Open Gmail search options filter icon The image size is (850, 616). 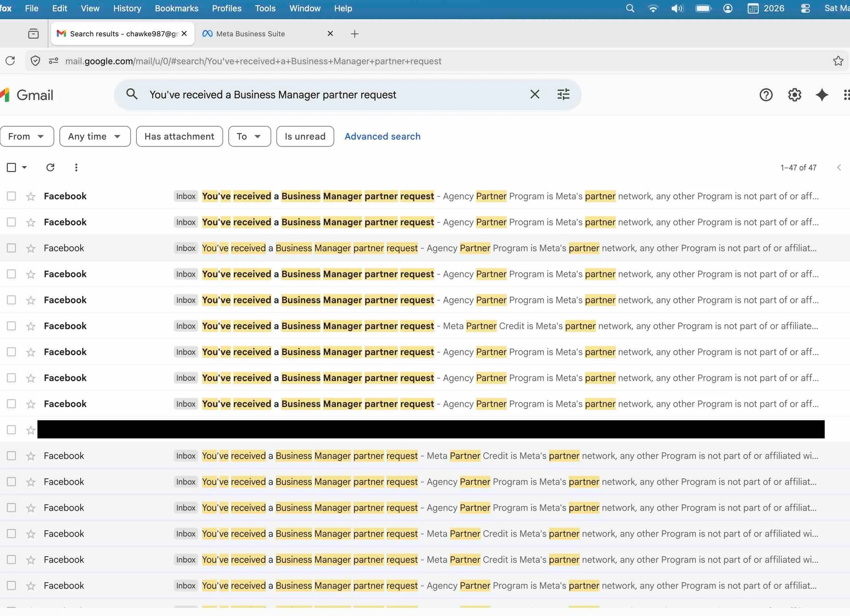[563, 94]
